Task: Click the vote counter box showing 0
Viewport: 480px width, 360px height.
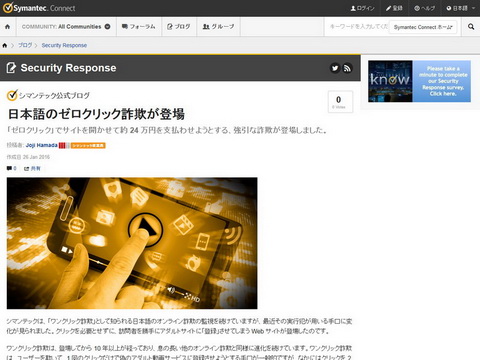Action: [340, 102]
